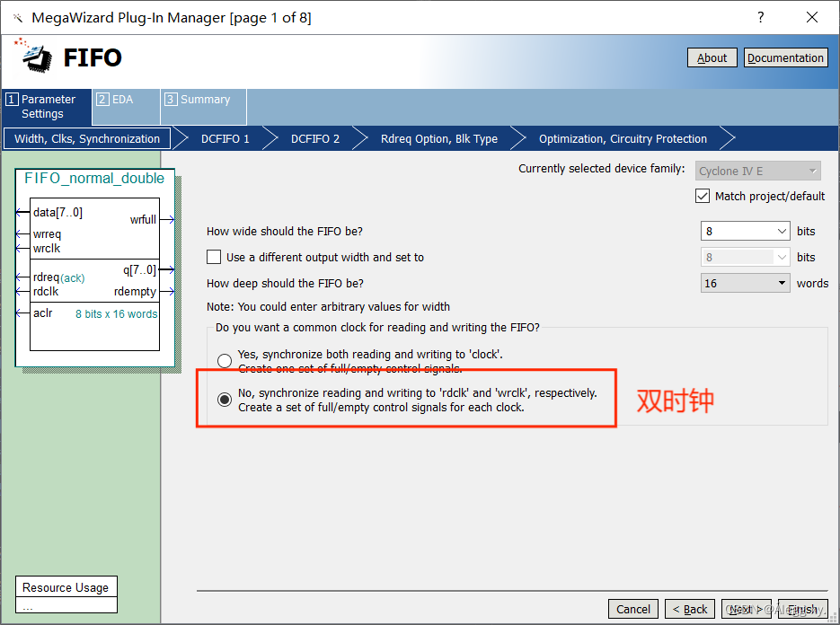Switch to the EDA tab
840x625 pixels.
tap(126, 107)
